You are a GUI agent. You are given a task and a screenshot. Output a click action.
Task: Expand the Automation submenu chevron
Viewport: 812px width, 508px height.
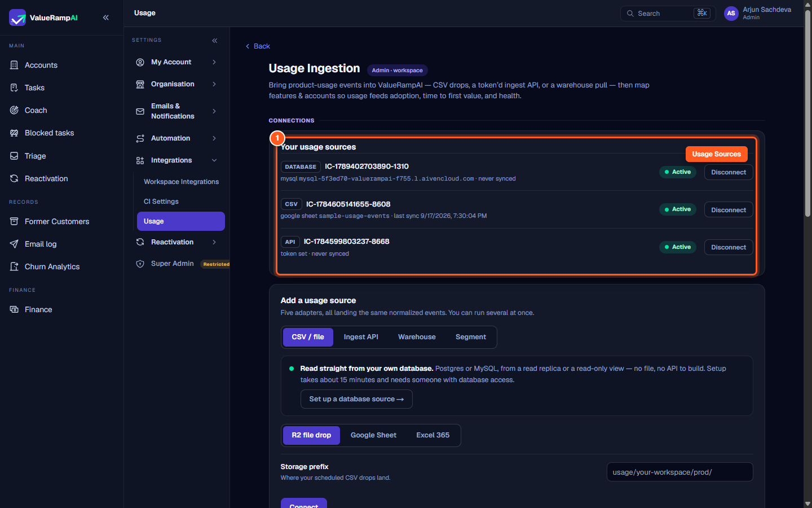point(214,138)
